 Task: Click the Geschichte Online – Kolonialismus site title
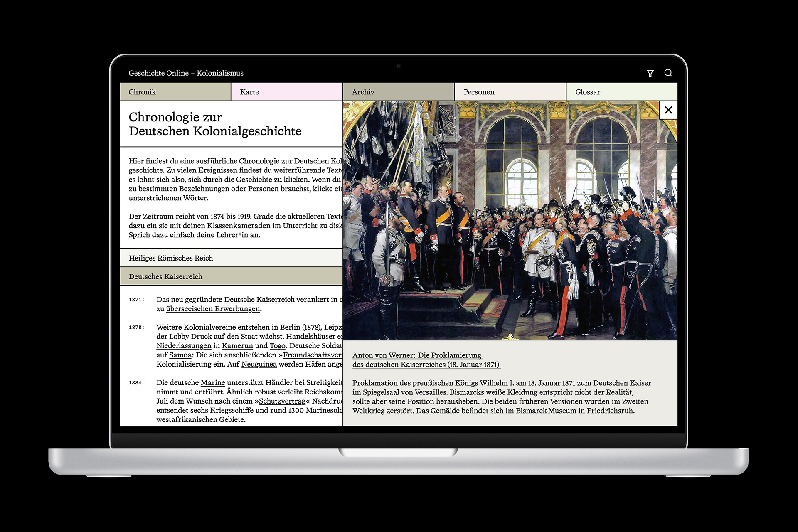[186, 73]
